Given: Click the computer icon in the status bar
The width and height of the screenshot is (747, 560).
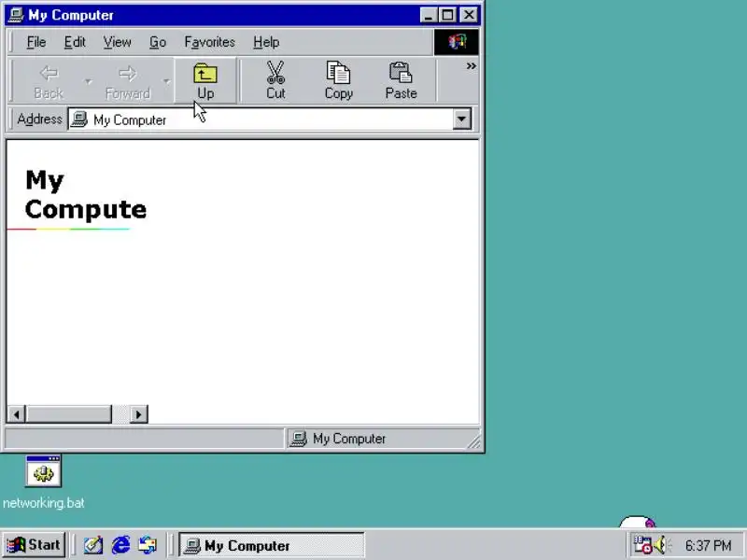Looking at the screenshot, I should pyautogui.click(x=299, y=439).
